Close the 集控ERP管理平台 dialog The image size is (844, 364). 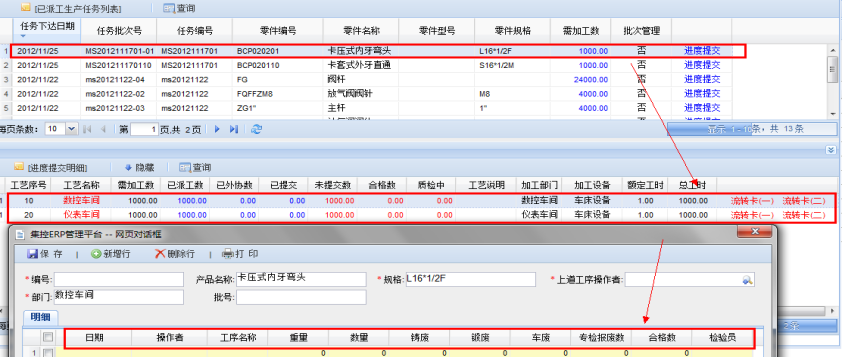[x=754, y=232]
